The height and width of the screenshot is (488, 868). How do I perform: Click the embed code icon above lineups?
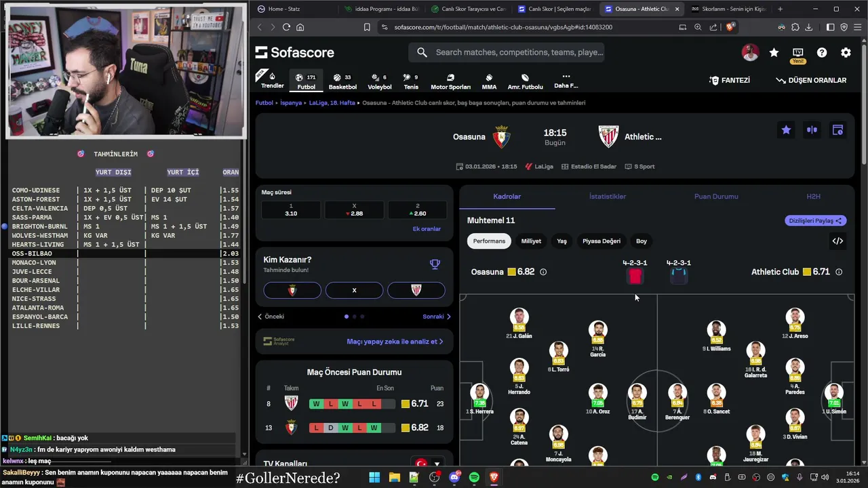(837, 241)
